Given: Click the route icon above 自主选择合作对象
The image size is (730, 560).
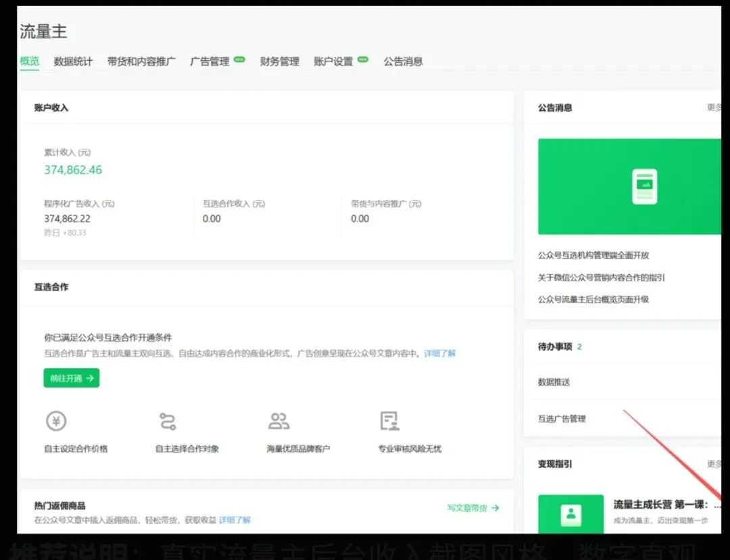Looking at the screenshot, I should 168,422.
